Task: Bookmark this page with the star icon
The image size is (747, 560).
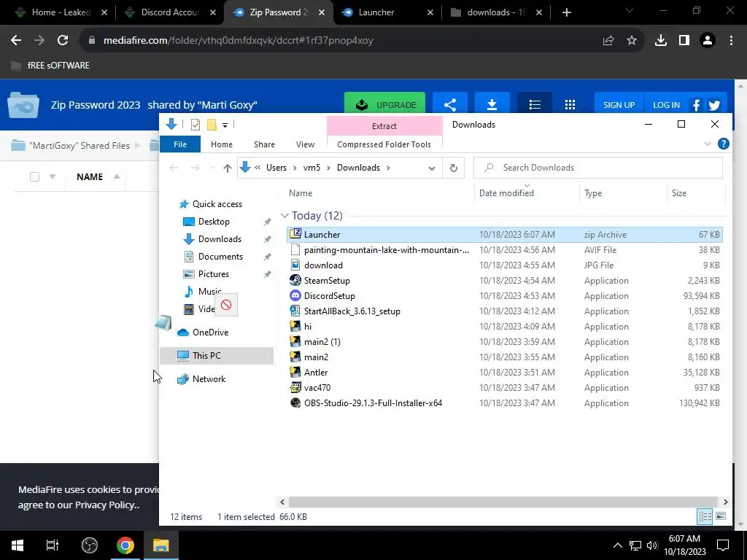Action: tap(632, 41)
